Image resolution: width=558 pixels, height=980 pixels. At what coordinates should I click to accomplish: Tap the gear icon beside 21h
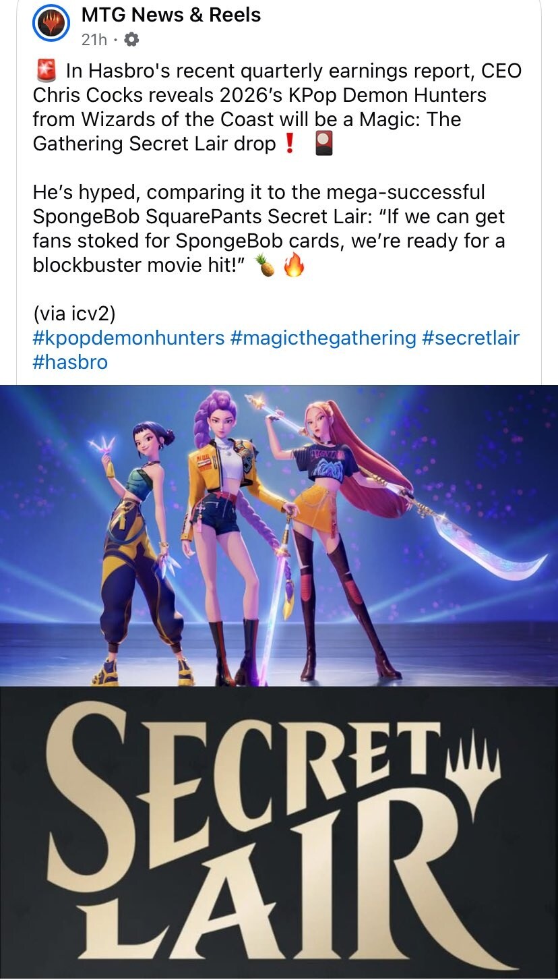coord(131,40)
